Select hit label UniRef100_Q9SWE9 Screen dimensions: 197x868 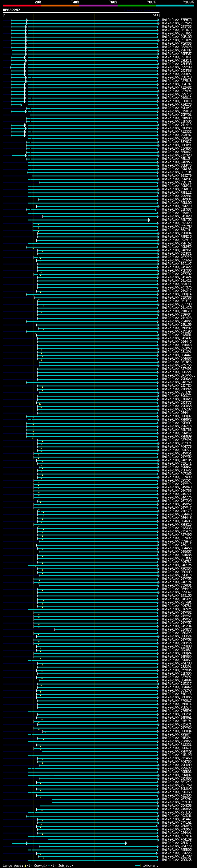177,139
